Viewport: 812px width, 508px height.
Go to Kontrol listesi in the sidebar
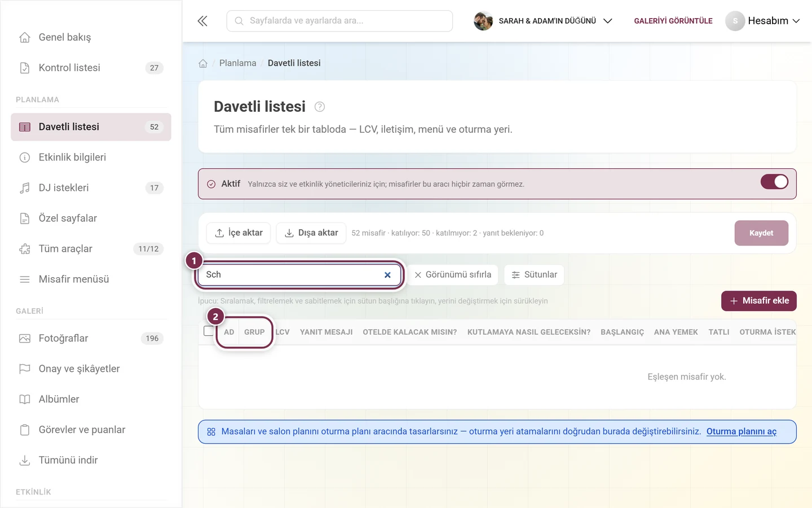(x=91, y=68)
